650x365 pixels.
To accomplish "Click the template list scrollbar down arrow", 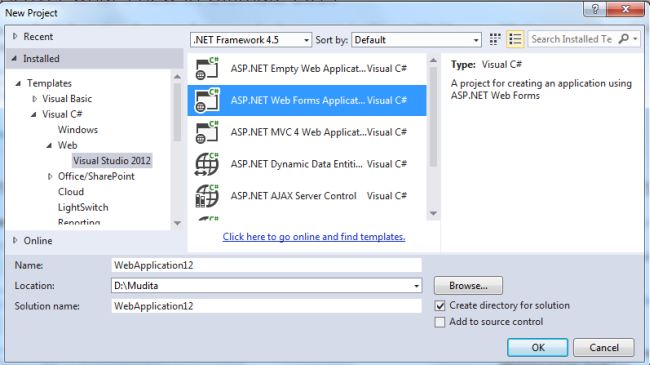I will pyautogui.click(x=433, y=214).
